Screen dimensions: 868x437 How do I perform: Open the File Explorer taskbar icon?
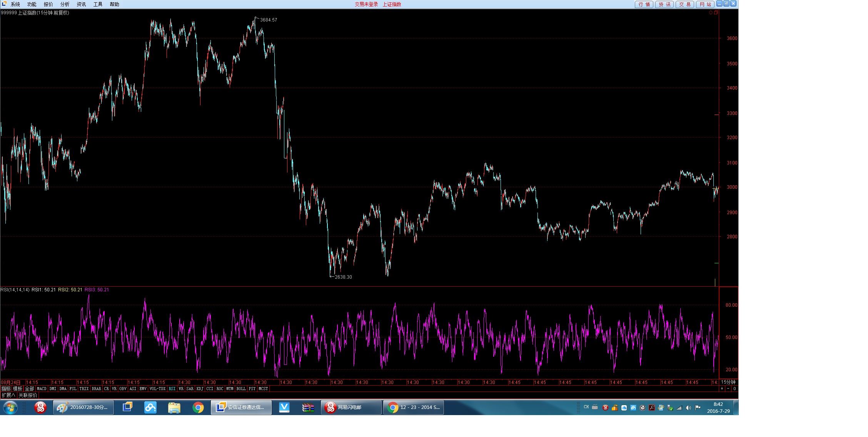tap(174, 407)
